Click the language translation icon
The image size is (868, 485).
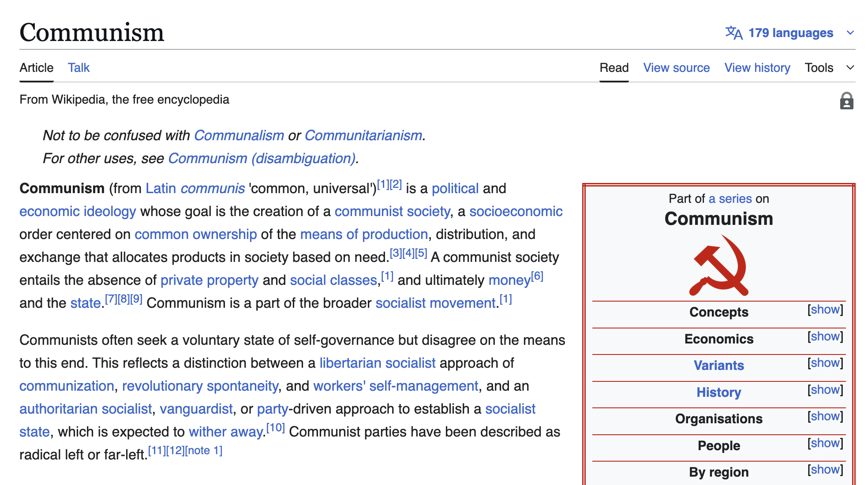(x=733, y=33)
